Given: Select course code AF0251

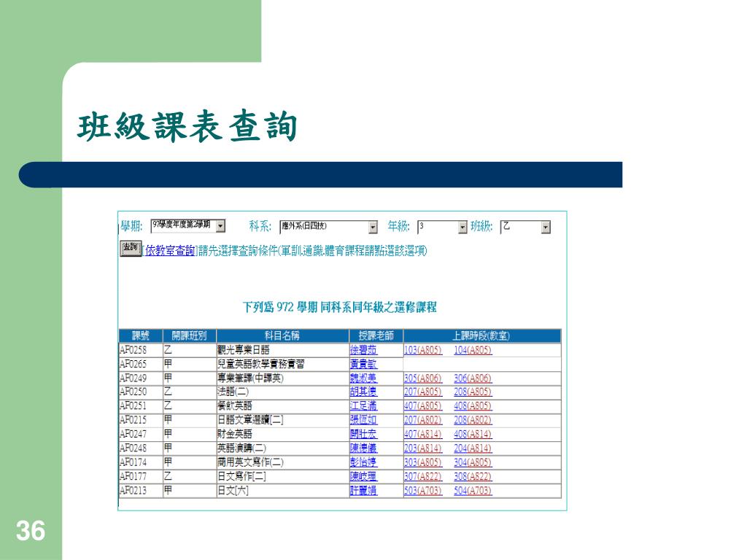Looking at the screenshot, I should pyautogui.click(x=133, y=405).
